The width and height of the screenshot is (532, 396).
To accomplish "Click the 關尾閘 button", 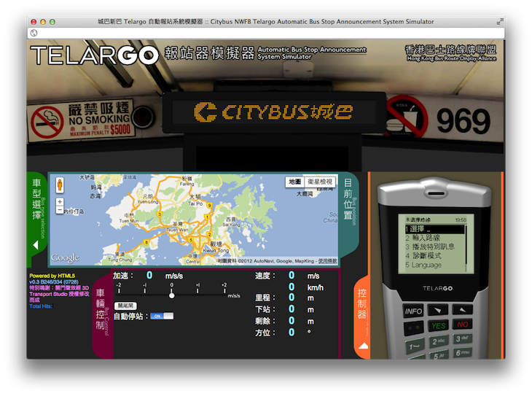I will pos(125,306).
